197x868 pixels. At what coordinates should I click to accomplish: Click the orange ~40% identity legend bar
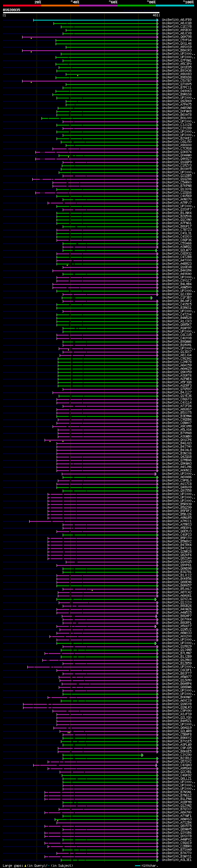[x=60, y=6]
